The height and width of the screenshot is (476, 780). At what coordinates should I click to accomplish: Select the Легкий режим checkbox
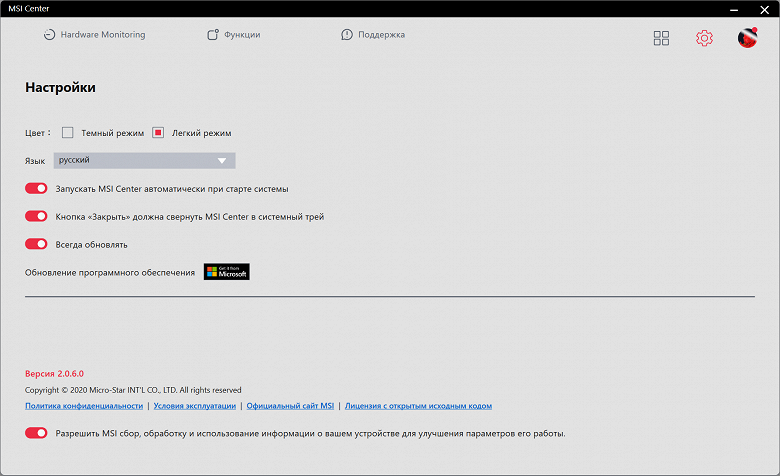[158, 132]
